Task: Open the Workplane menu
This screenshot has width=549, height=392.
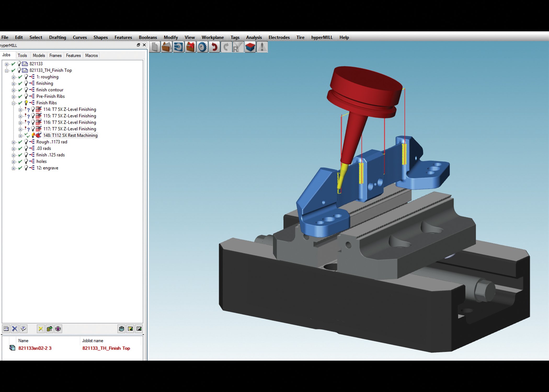Action: [x=212, y=37]
